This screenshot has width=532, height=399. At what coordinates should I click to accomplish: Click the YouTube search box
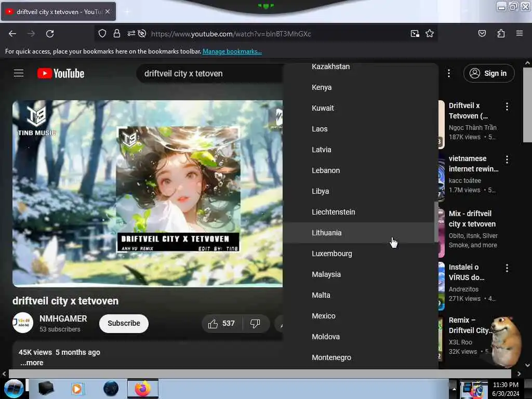tap(210, 74)
